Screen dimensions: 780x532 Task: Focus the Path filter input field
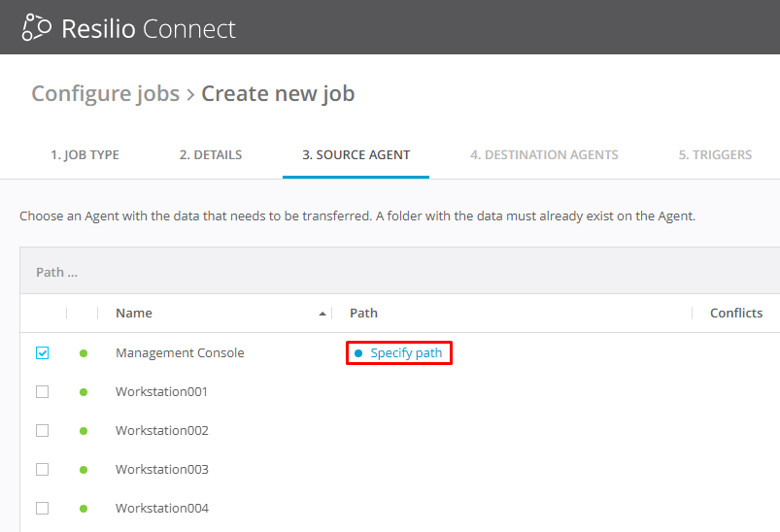tap(389, 272)
